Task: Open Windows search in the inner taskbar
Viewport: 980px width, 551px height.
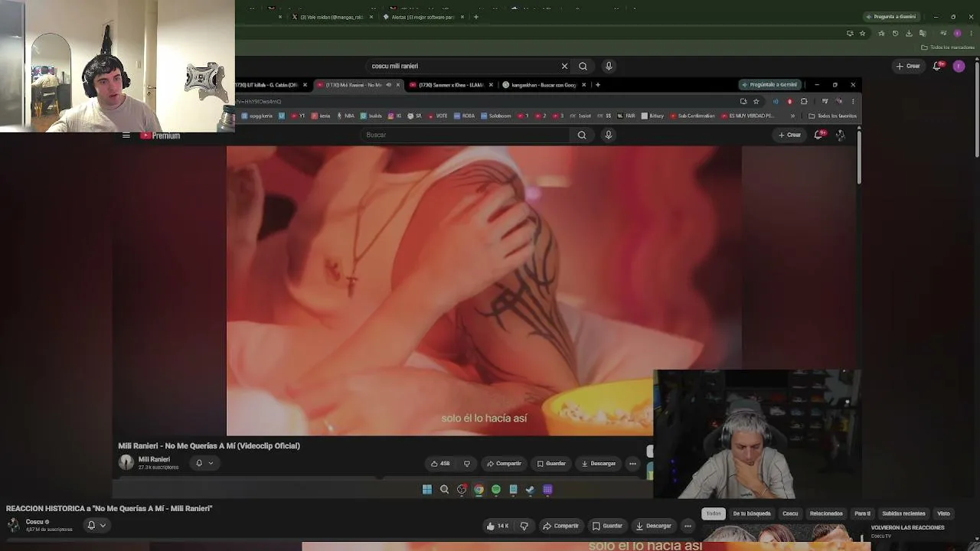Action: [x=444, y=490]
